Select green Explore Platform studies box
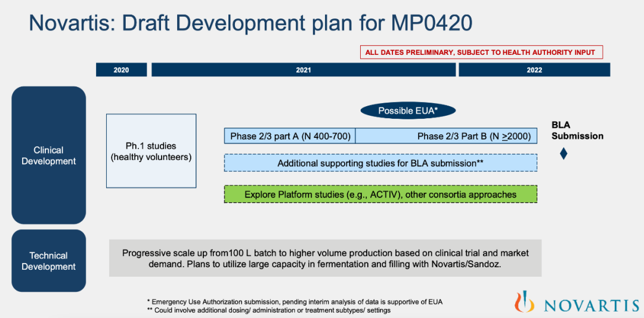 [380, 194]
